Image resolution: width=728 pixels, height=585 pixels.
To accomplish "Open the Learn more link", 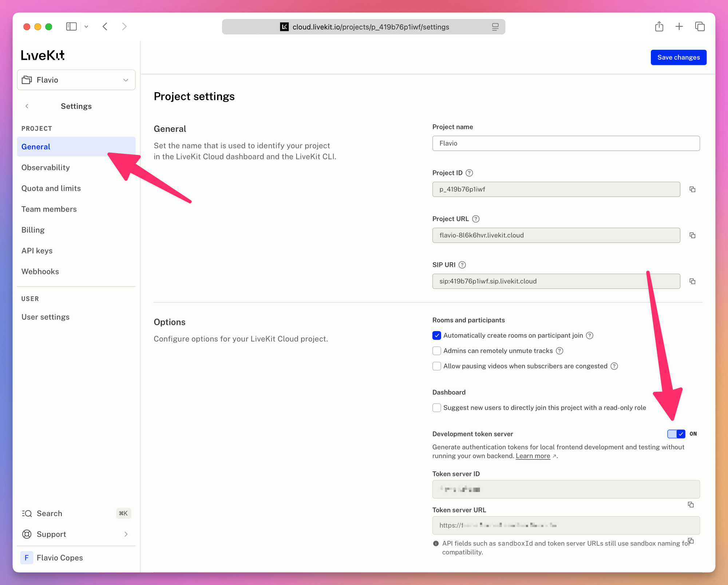I will (x=533, y=456).
